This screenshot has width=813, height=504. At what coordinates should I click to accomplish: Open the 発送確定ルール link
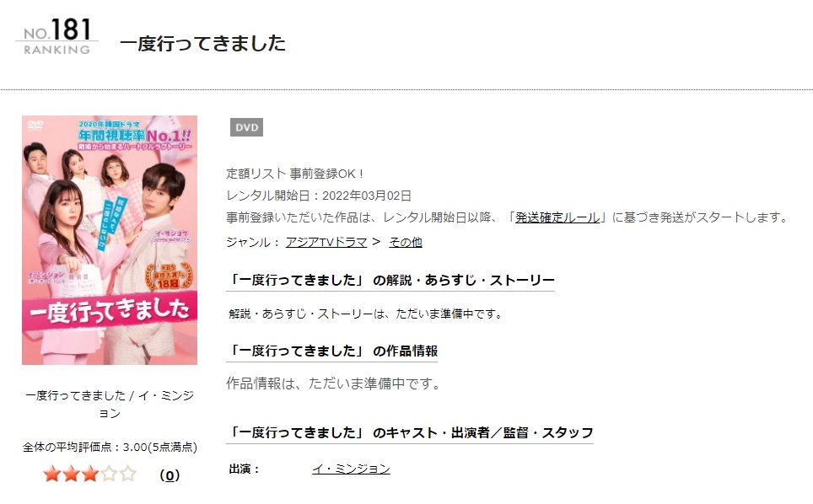[x=557, y=217]
